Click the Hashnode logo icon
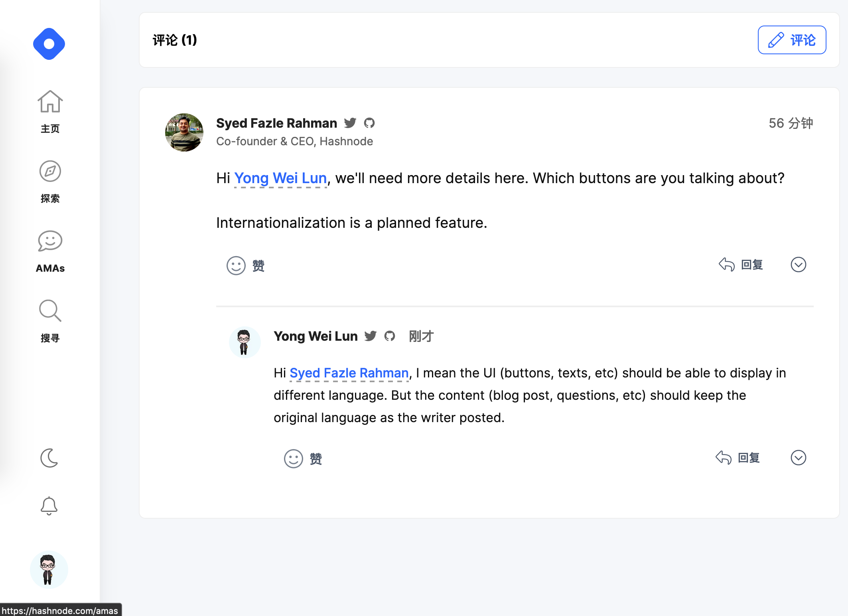848x616 pixels. (x=49, y=44)
